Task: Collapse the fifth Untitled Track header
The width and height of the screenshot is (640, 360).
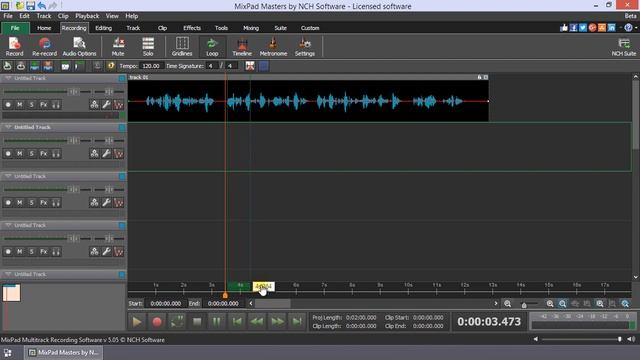Action: 8,274
